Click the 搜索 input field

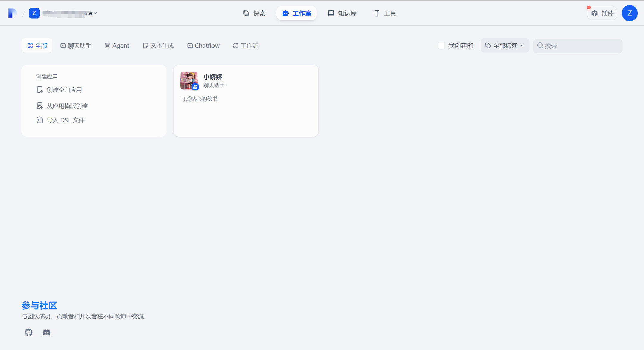click(581, 46)
